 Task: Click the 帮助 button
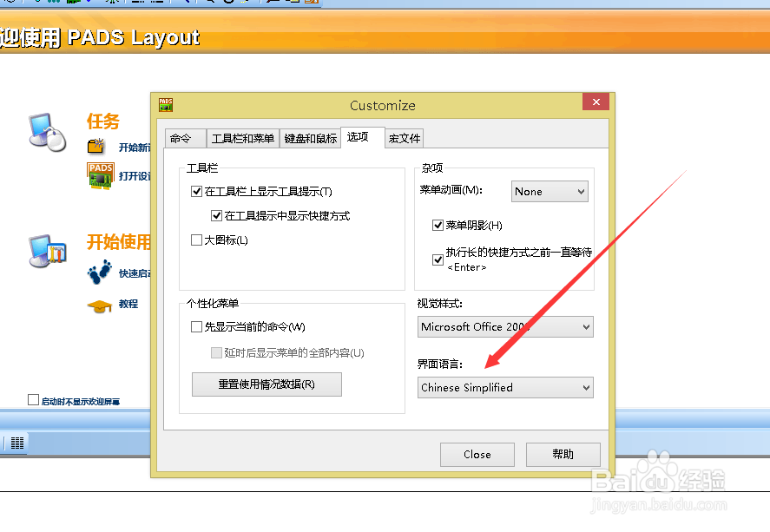coord(563,455)
